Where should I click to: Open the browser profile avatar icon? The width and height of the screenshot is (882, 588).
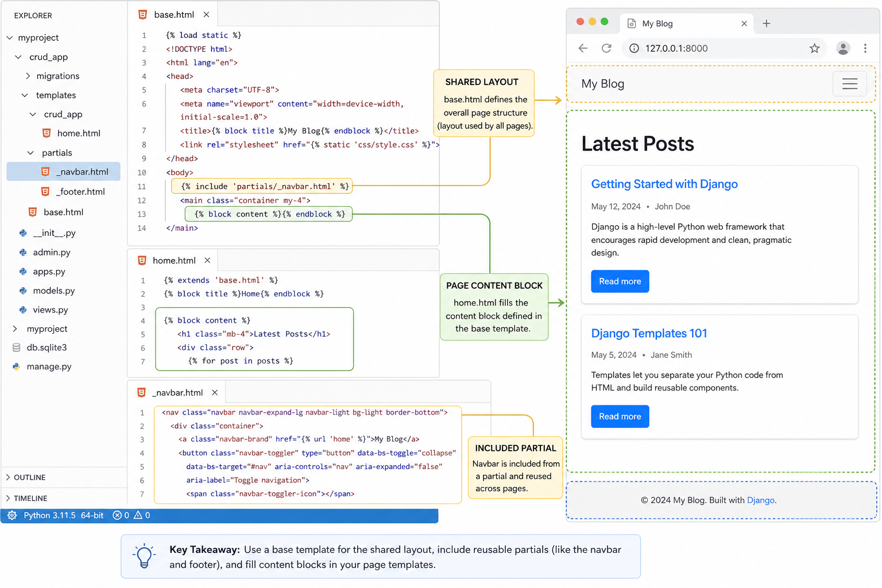coord(843,48)
